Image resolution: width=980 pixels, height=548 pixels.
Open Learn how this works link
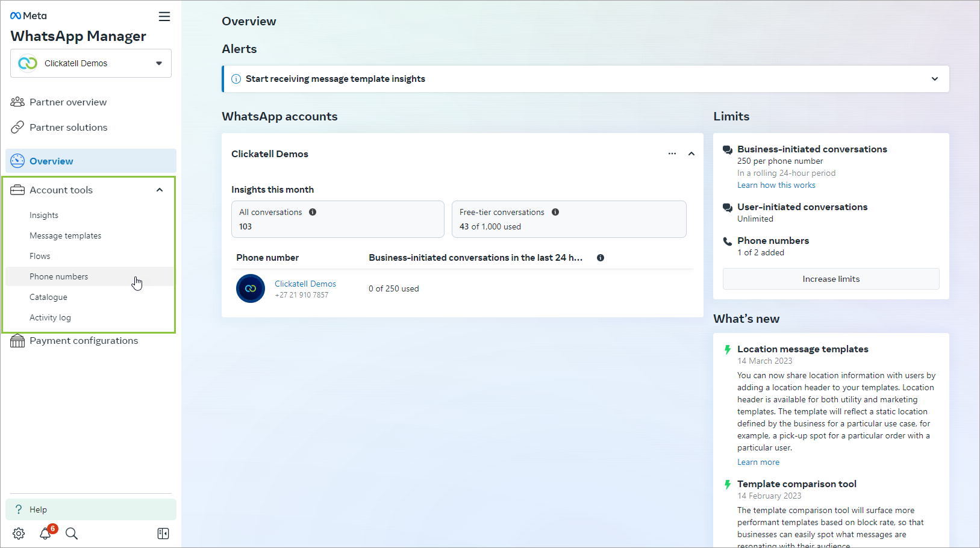[776, 185]
